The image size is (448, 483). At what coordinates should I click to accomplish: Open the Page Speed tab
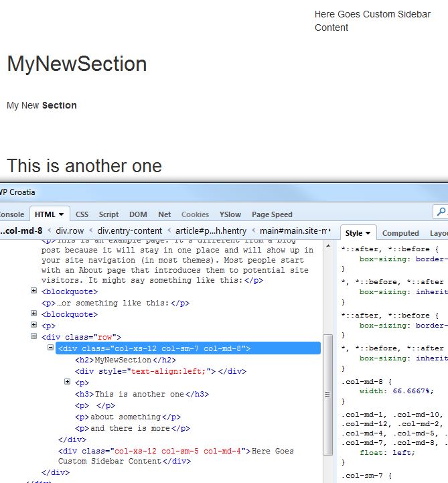272,214
